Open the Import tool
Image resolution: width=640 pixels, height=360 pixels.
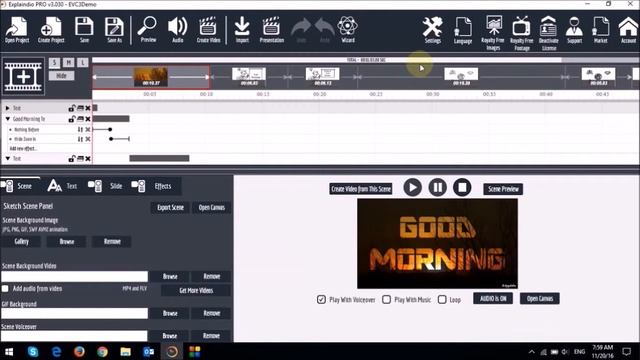coord(242,29)
